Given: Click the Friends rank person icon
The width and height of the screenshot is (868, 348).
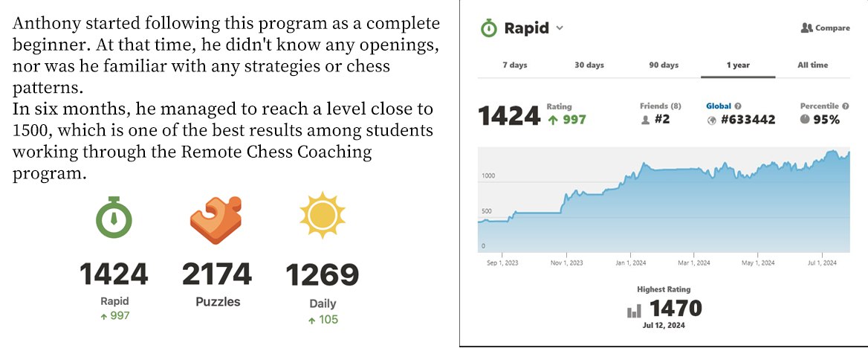Looking at the screenshot, I should point(644,120).
